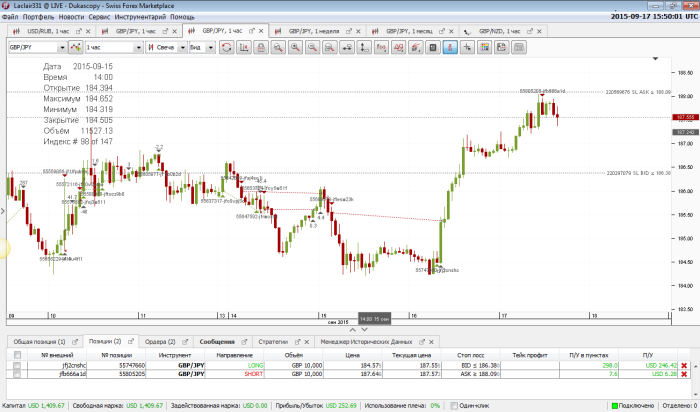Click the padlock lock icon in toolbar
Image resolution: width=700 pixels, height=412 pixels.
click(261, 47)
